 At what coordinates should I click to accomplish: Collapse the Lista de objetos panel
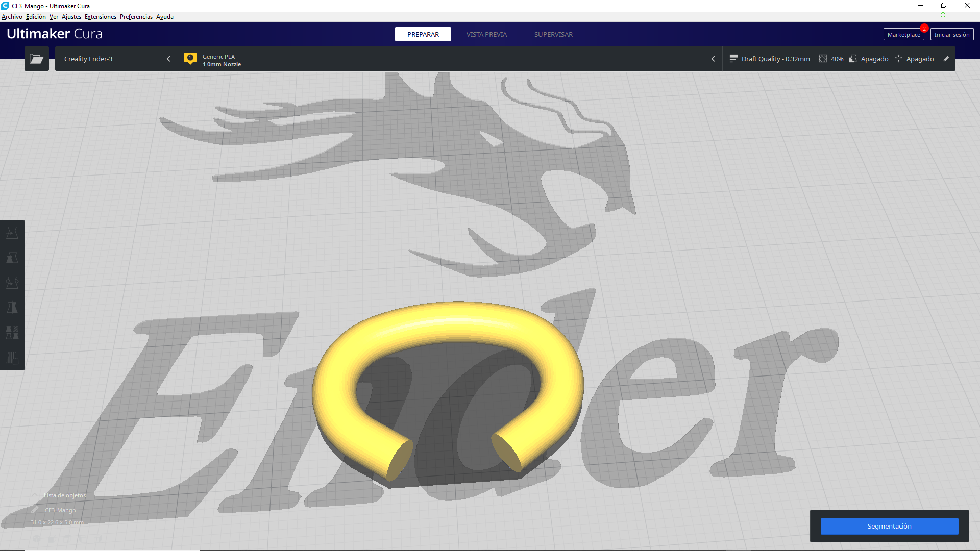coord(35,495)
